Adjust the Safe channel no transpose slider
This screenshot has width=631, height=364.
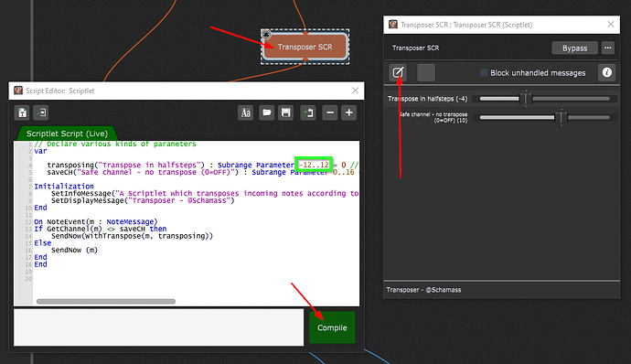pos(544,118)
